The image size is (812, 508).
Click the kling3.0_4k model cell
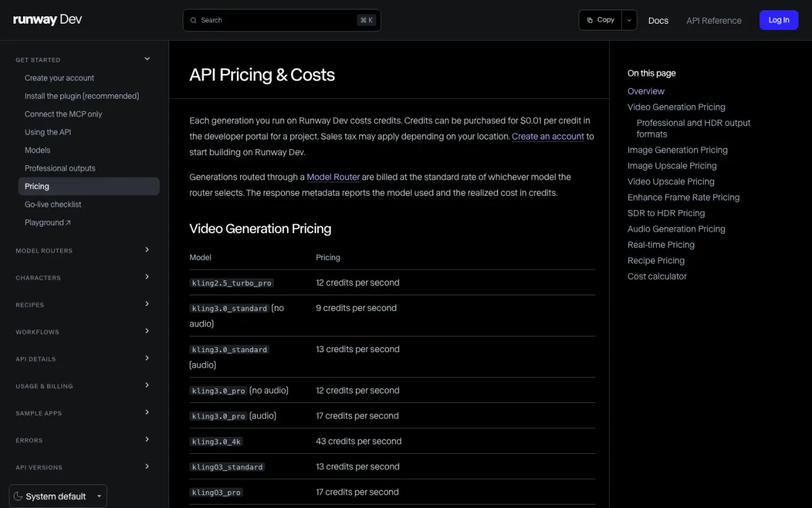coord(217,441)
